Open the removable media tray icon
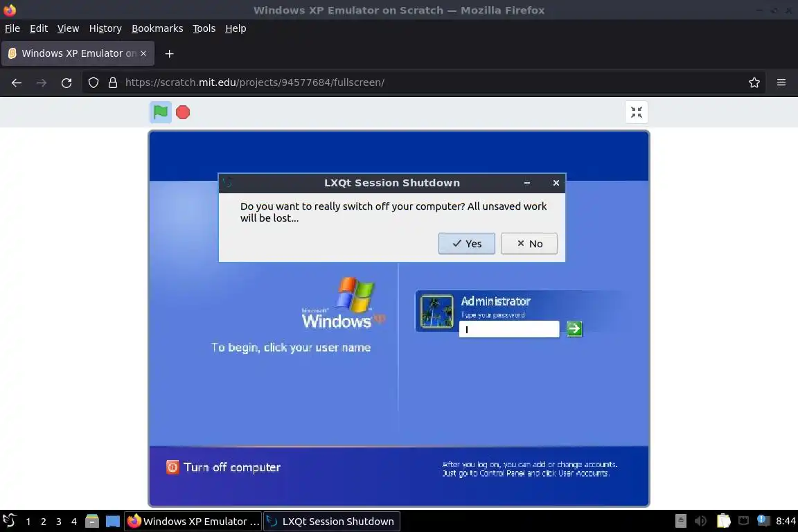Screen dimensions: 798x532 click(680, 521)
